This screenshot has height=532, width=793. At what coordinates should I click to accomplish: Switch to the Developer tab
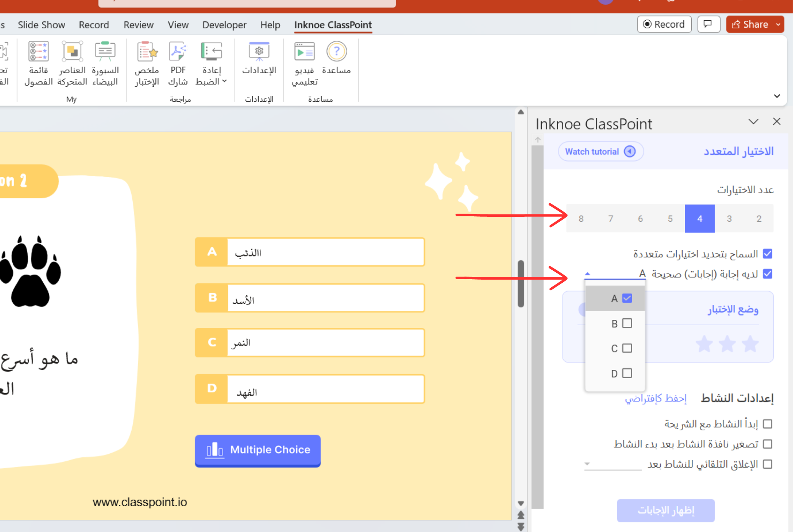224,25
